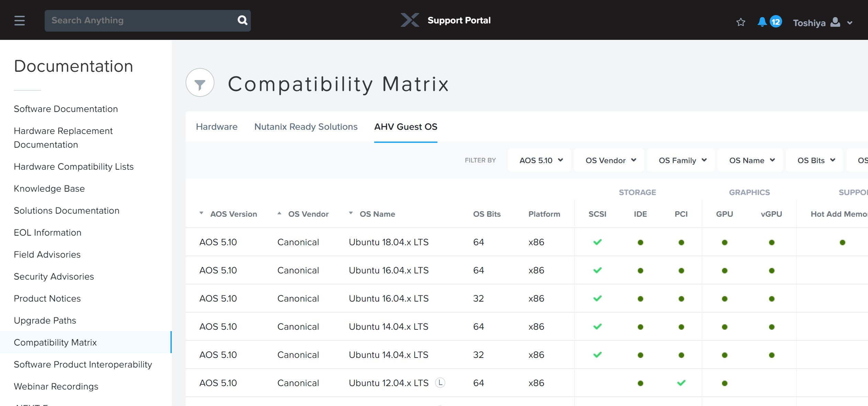Image resolution: width=868 pixels, height=406 pixels.
Task: Sort by OS Name column arrow
Action: pos(351,213)
